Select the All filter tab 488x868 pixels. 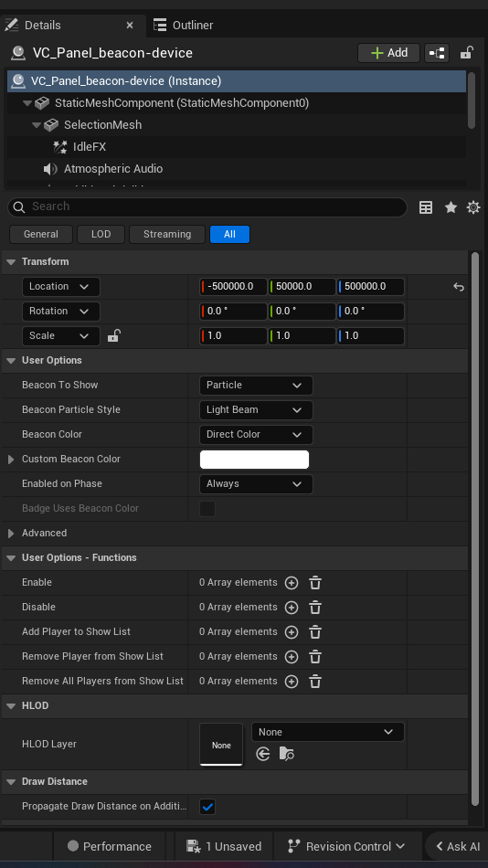pos(230,234)
